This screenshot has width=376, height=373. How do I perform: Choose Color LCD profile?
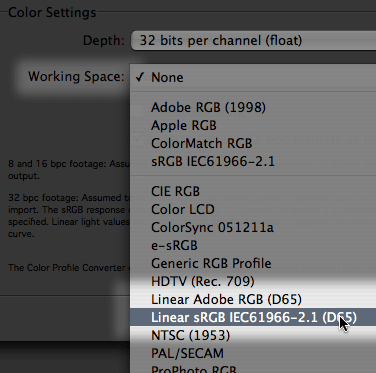tap(253, 209)
